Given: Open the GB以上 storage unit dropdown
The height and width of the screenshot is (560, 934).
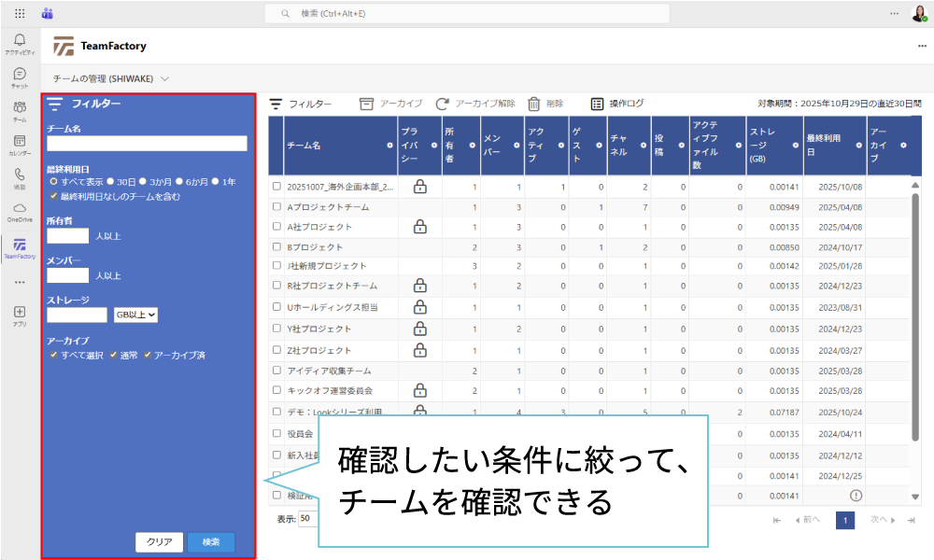Looking at the screenshot, I should coord(136,315).
